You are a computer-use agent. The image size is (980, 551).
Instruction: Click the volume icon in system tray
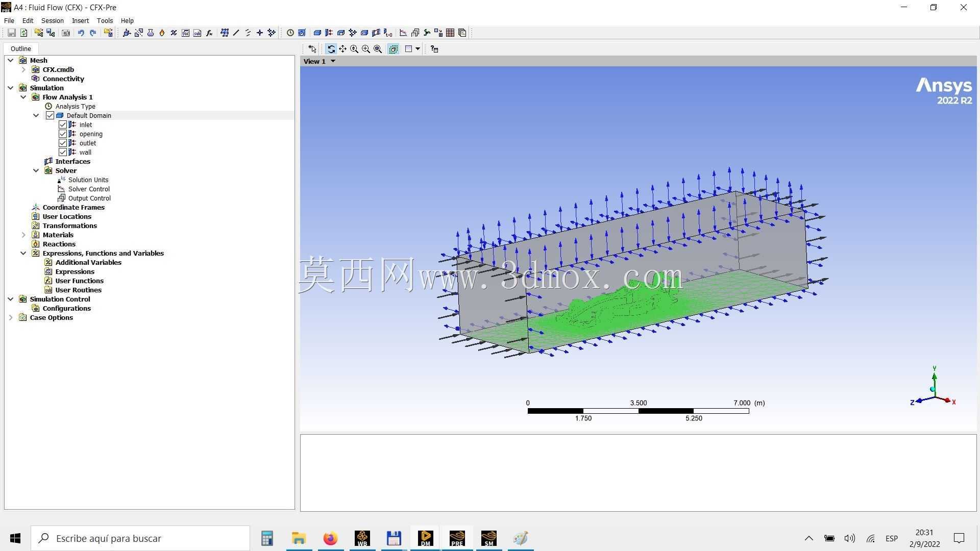click(x=849, y=538)
